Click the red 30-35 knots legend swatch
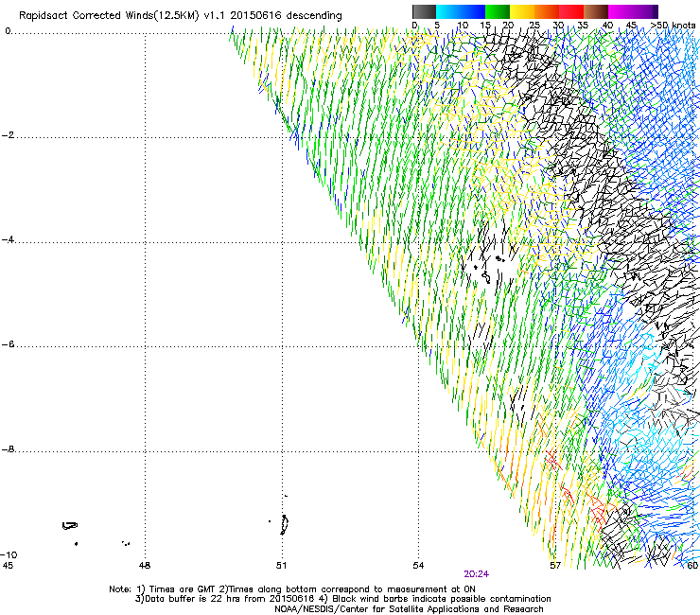 click(x=571, y=11)
